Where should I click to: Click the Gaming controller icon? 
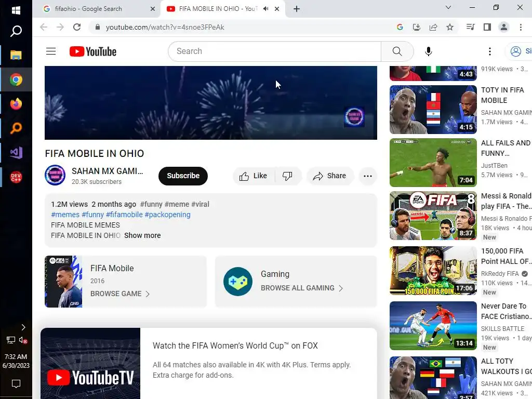tap(238, 281)
